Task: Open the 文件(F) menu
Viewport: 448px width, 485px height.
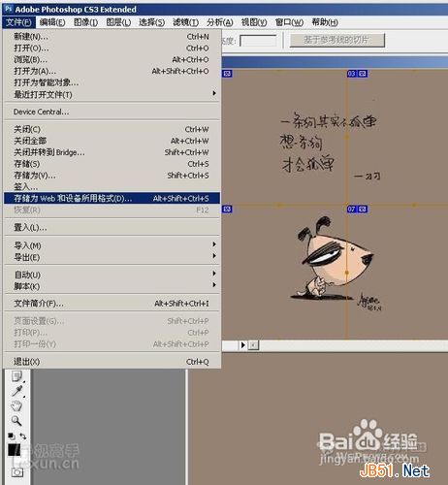Action: [x=18, y=22]
